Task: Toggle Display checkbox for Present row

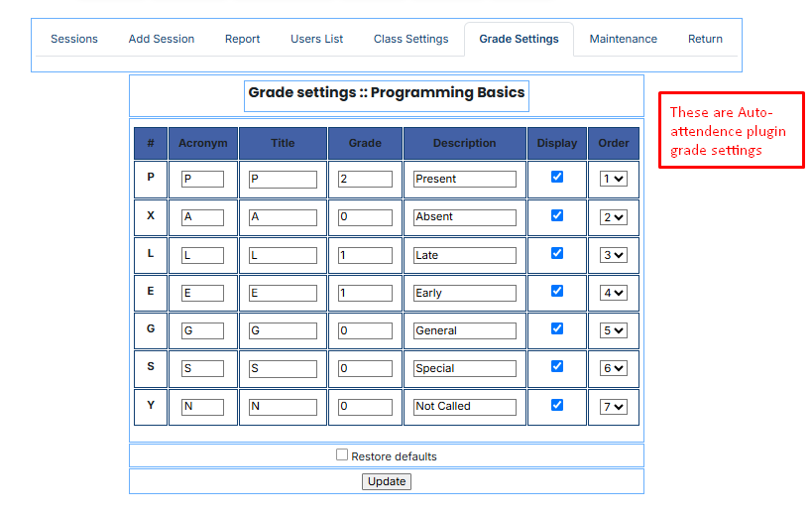Action: (557, 178)
